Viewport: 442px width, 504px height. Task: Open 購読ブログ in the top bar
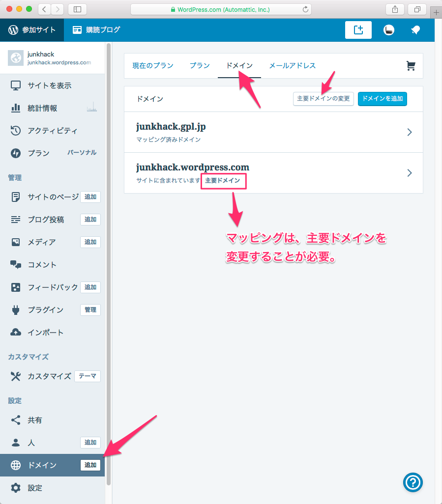[96, 30]
